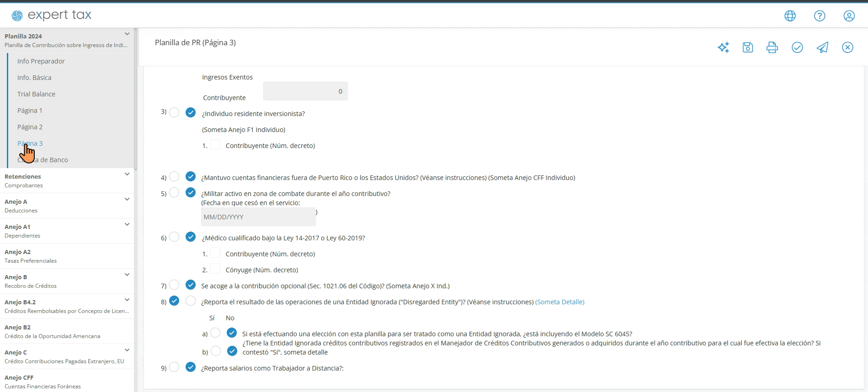Check Cónyuge (Núm. decreto) checkbox under question 6
The width and height of the screenshot is (868, 392).
(215, 269)
